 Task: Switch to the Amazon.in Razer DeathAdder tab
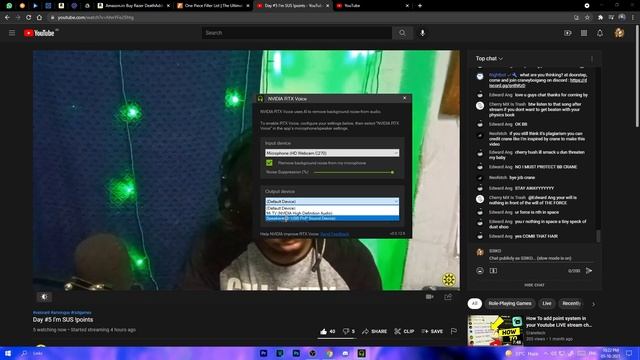tap(133, 6)
